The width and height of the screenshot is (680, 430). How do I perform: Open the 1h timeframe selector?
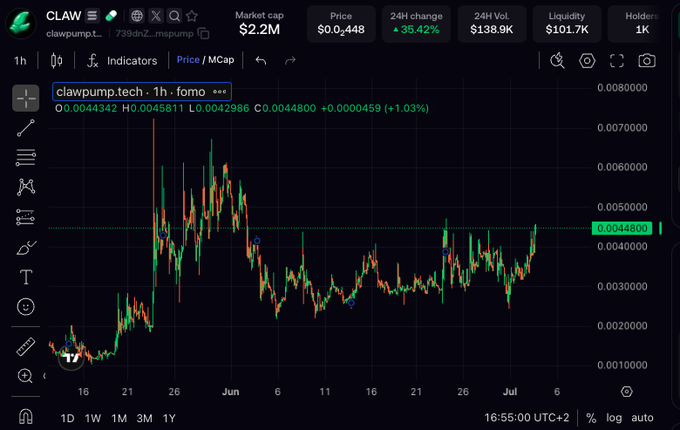tap(20, 61)
